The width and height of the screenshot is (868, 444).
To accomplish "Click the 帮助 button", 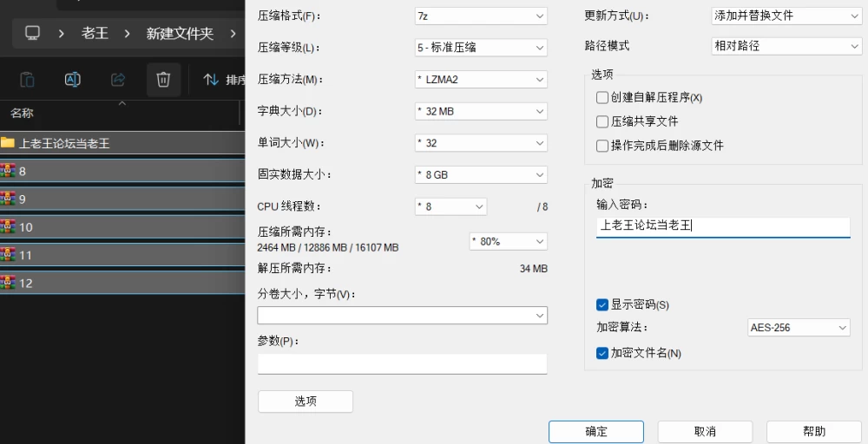I will (814, 432).
